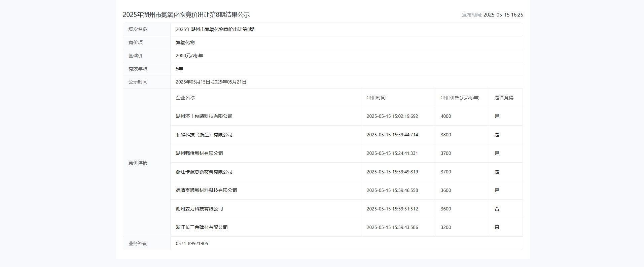The width and height of the screenshot is (644, 267).
Task: Select the 场次名称 label cell
Action: point(147,29)
